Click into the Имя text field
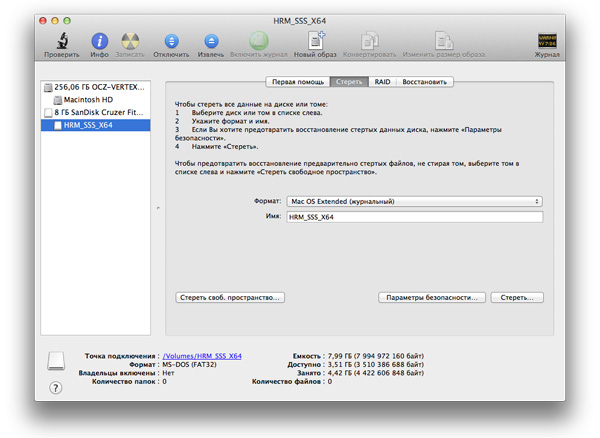 tap(414, 216)
